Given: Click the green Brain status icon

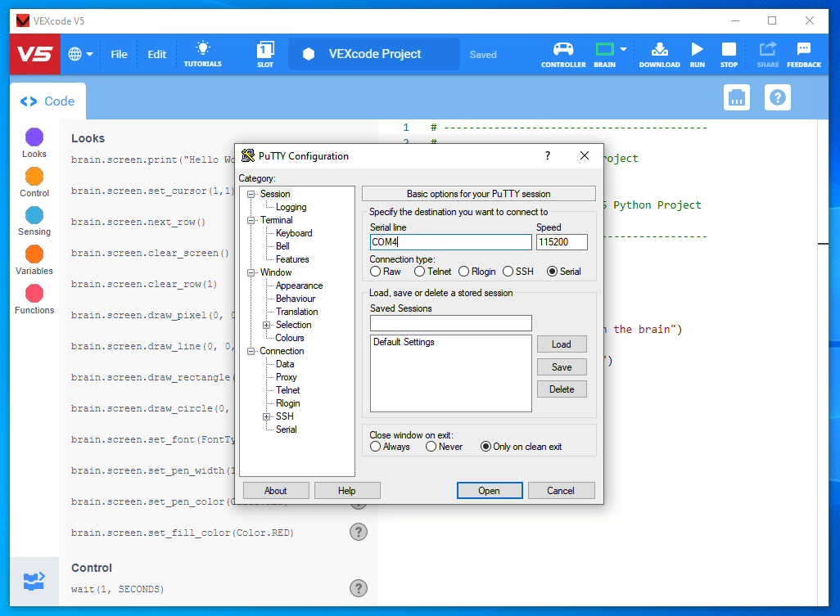Looking at the screenshot, I should click(604, 50).
